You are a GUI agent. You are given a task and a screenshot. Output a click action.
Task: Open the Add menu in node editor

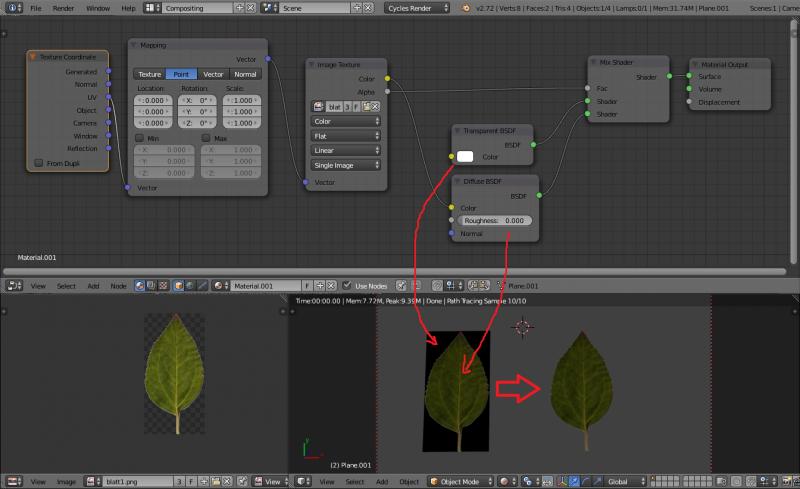point(93,286)
